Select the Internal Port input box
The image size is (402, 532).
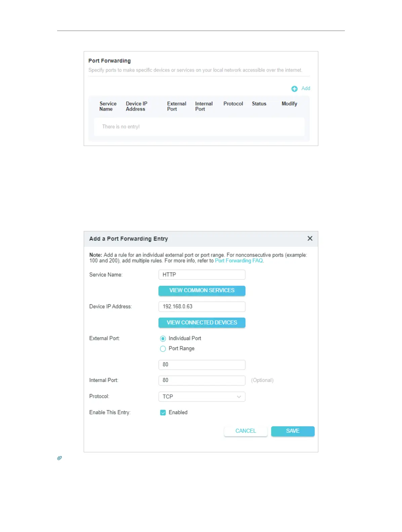(202, 380)
